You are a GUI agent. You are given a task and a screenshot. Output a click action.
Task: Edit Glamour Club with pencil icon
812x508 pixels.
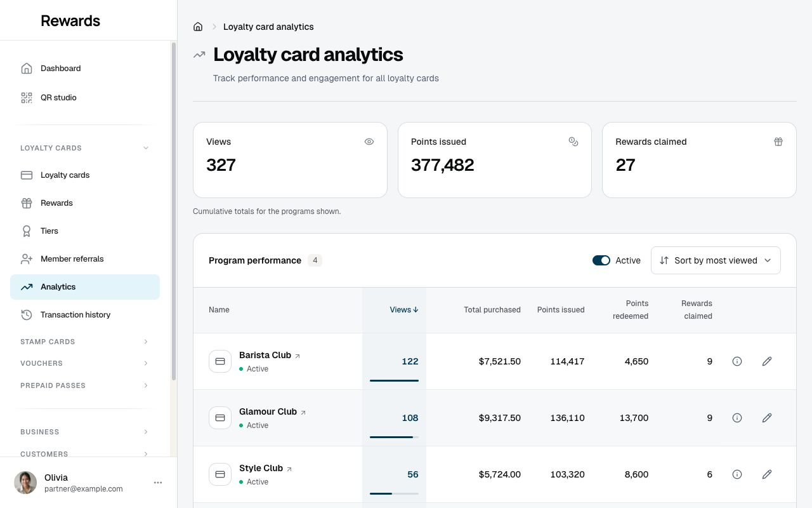(767, 418)
